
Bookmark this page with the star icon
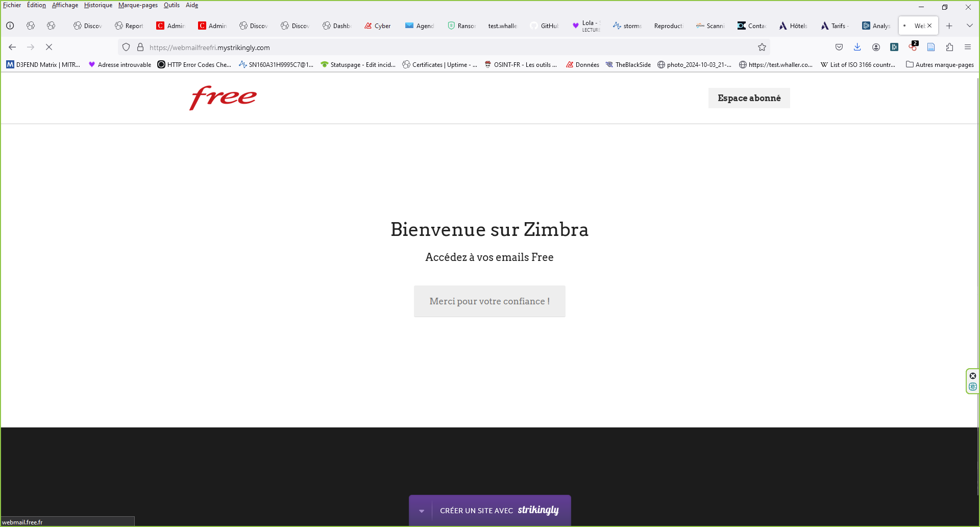click(x=762, y=47)
